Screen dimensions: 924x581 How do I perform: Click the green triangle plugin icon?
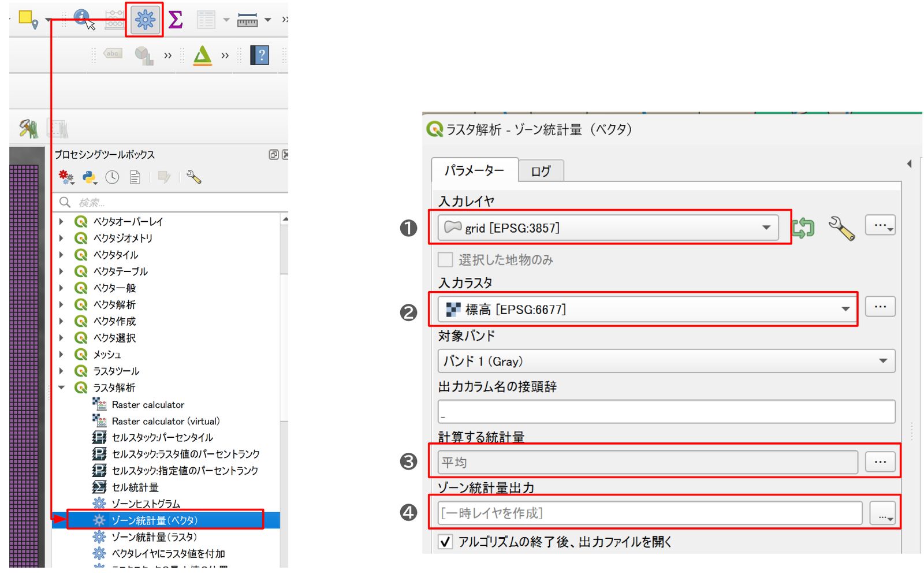[203, 55]
